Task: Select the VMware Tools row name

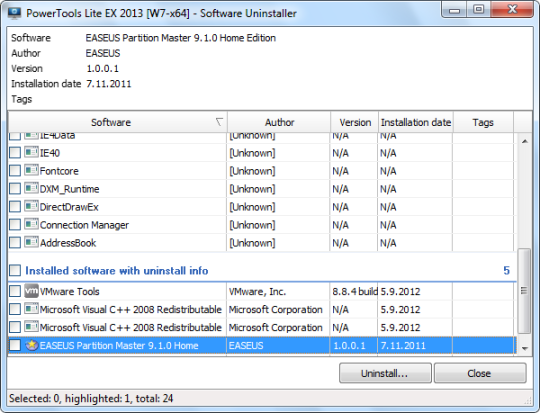Action: pos(70,291)
